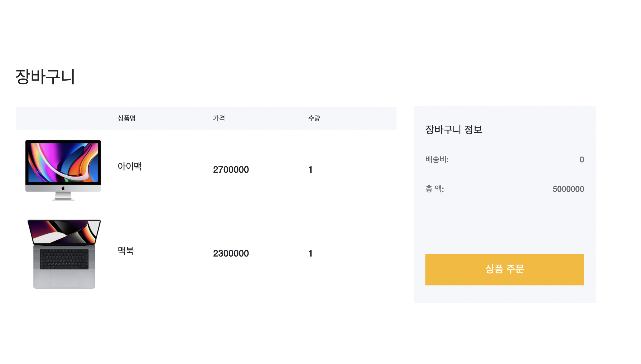Click the 장바구니 page title
Screen dimensions: 641x364
[x=45, y=76]
